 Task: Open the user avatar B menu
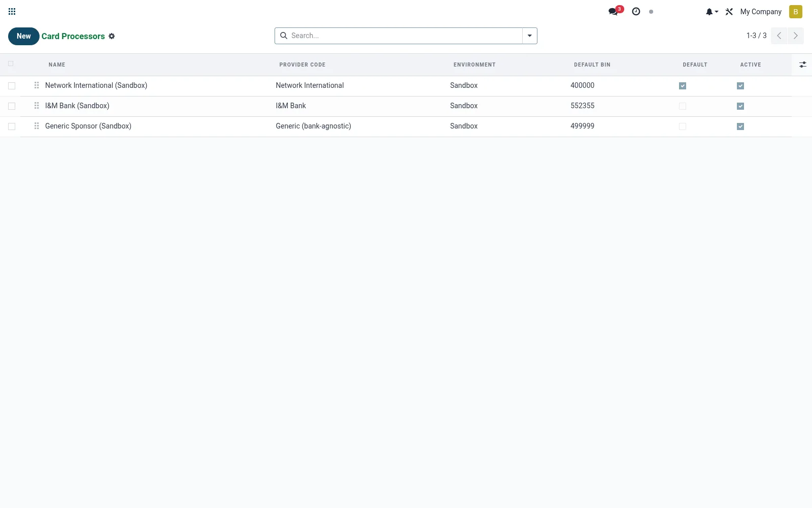(796, 12)
